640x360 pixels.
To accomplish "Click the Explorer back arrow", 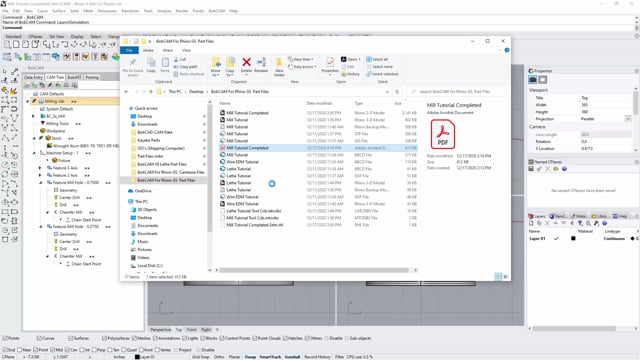I will 127,92.
